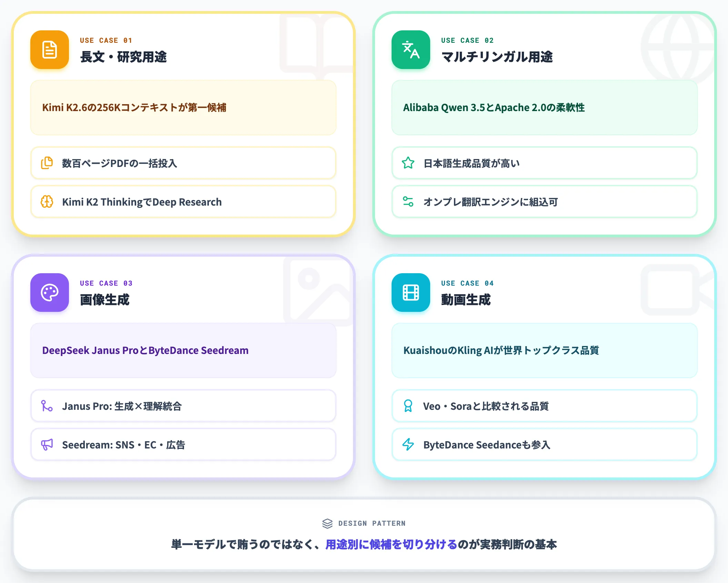Screen dimensions: 728x583
Task: Click the megaphone icon beside Seedream
Action: (x=47, y=444)
